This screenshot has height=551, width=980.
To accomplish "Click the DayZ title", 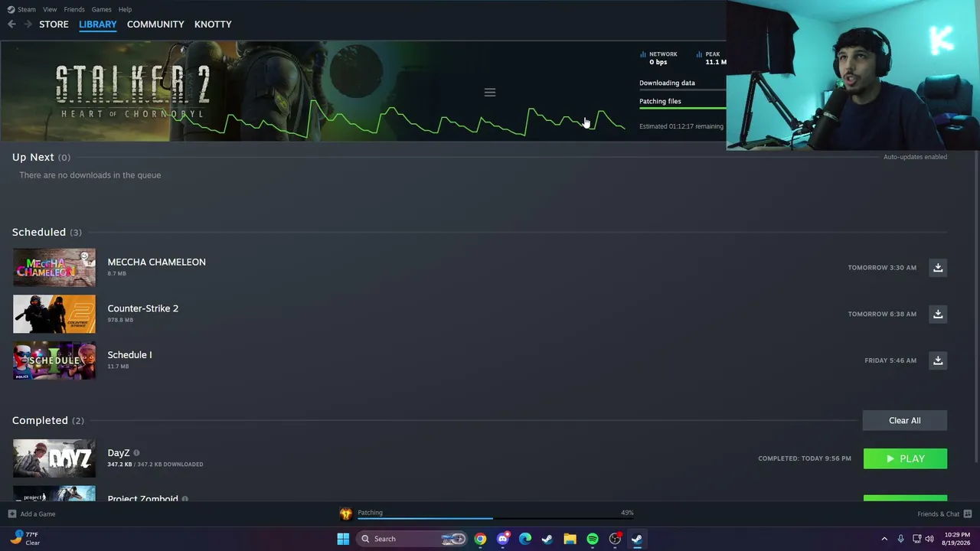I will 119,453.
